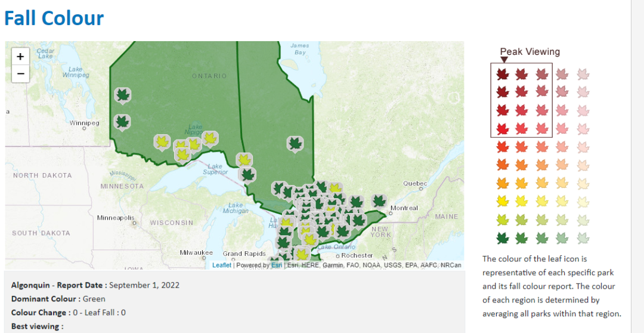Image resolution: width=644 pixels, height=333 pixels.
Task: Click yellow-green marker right of Lake Nipigon
Action: (x=209, y=138)
